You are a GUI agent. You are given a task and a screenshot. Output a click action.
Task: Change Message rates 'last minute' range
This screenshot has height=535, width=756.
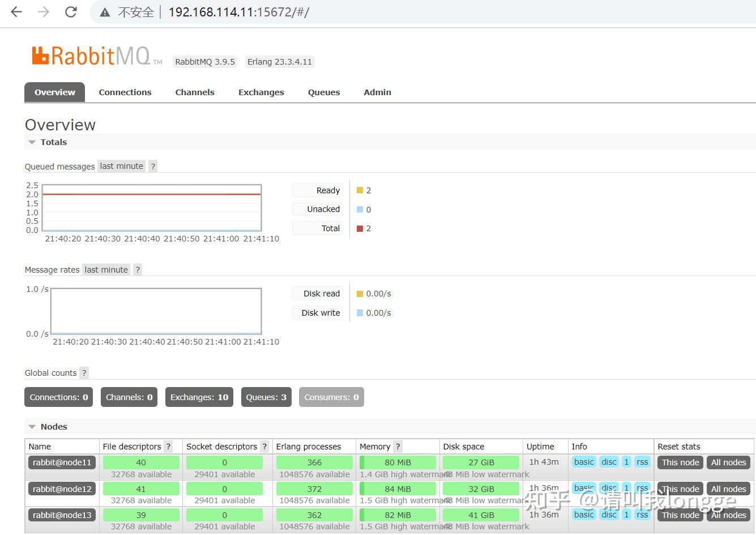coord(106,270)
